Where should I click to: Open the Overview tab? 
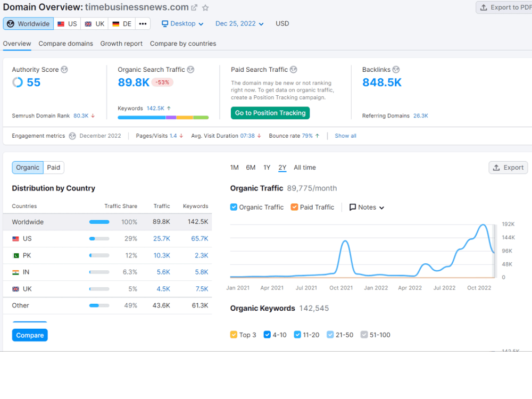tap(17, 44)
